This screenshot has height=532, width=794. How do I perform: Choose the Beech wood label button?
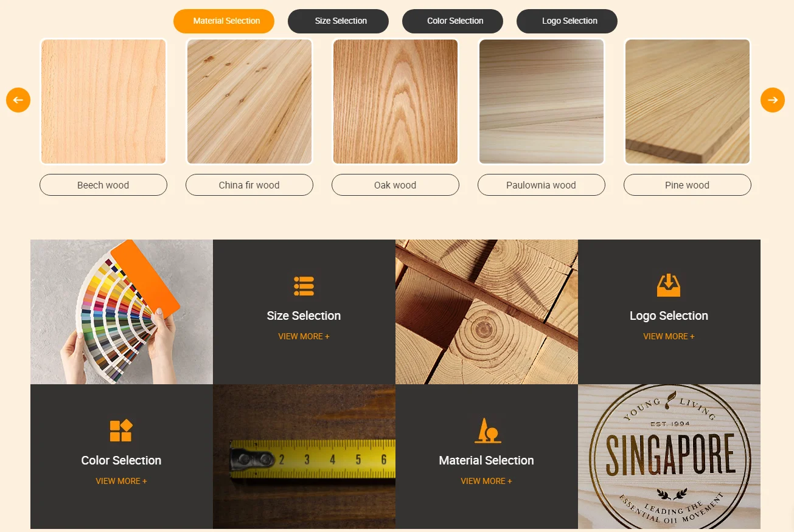103,185
